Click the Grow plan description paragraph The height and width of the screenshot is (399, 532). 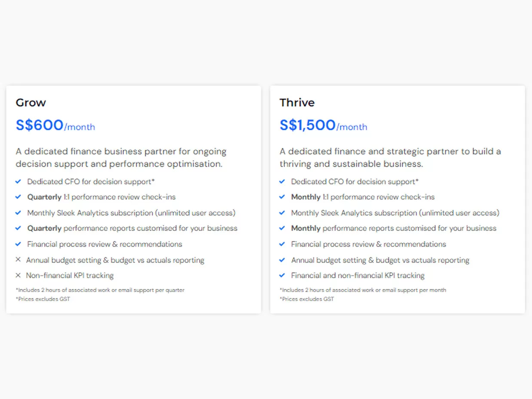[121, 157]
